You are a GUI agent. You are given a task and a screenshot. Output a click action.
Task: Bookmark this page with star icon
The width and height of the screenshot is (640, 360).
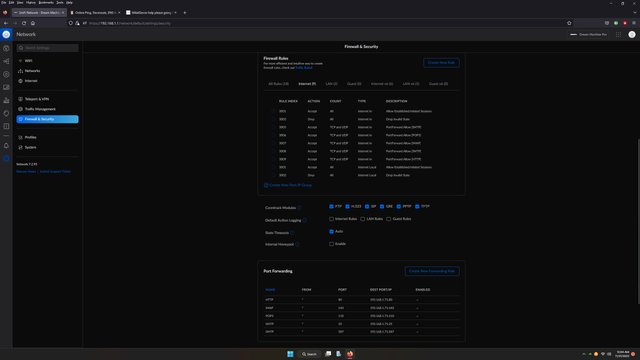(x=569, y=23)
